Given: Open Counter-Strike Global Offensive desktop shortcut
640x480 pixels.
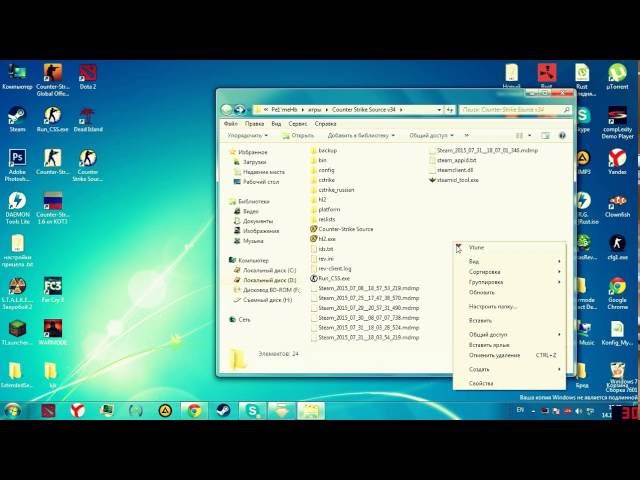Looking at the screenshot, I should [53, 80].
